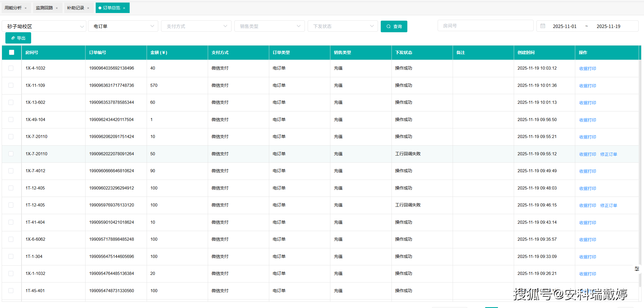The height and width of the screenshot is (308, 644).
Task: Expand the 支付方式 dropdown
Action: point(196,26)
